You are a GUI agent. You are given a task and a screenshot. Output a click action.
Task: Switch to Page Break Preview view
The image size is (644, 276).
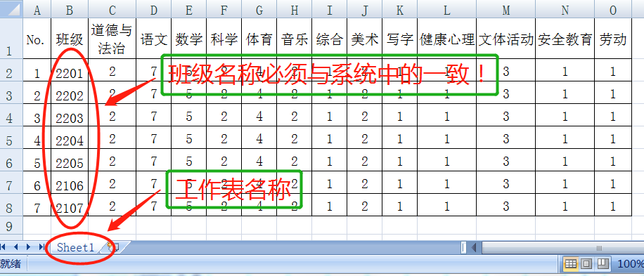(x=603, y=263)
